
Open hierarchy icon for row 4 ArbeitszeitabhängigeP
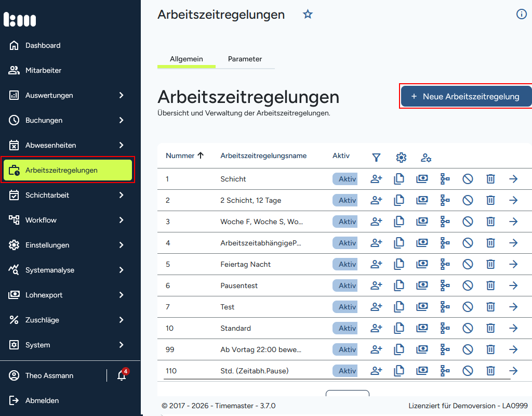click(445, 242)
